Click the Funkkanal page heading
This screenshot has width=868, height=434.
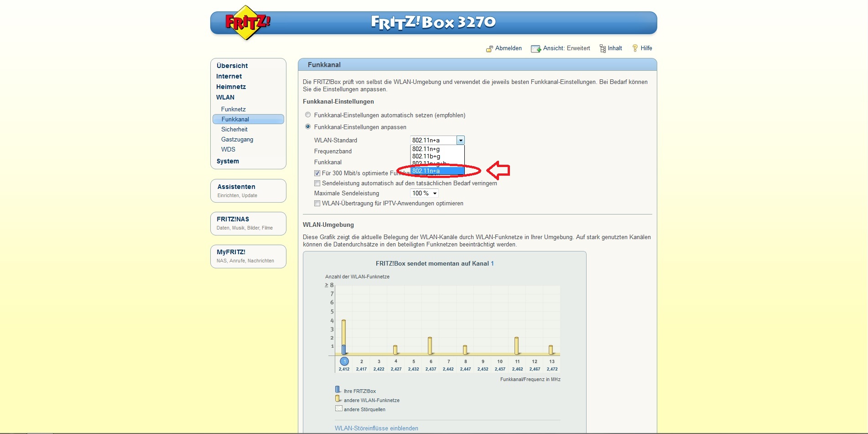point(324,65)
